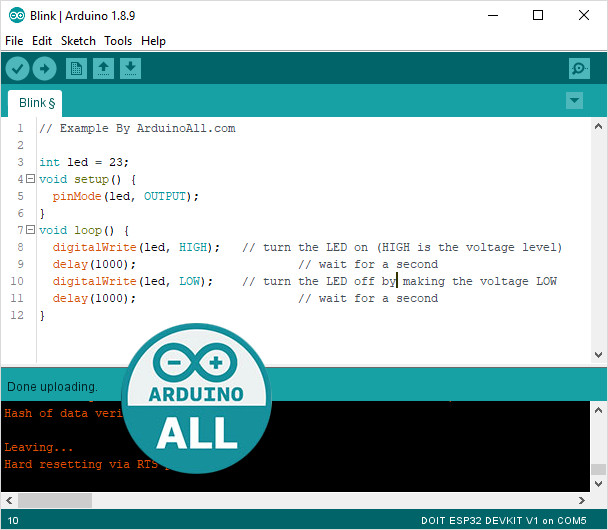Select the Blink sketch tab
Image resolution: width=608 pixels, height=530 pixels.
(35, 103)
